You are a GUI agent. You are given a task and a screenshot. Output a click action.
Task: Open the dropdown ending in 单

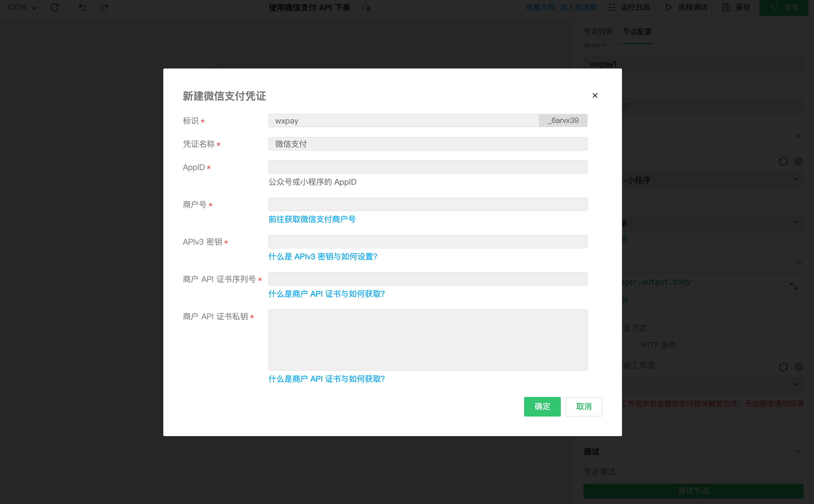point(712,223)
